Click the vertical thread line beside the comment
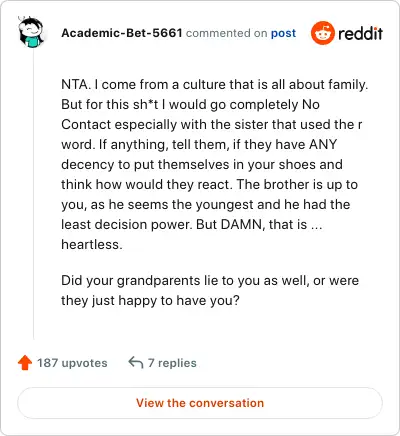400x436 pixels. [33, 194]
